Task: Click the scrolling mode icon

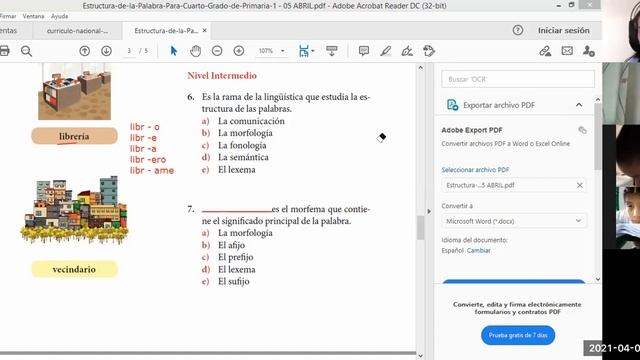Action: (331, 51)
